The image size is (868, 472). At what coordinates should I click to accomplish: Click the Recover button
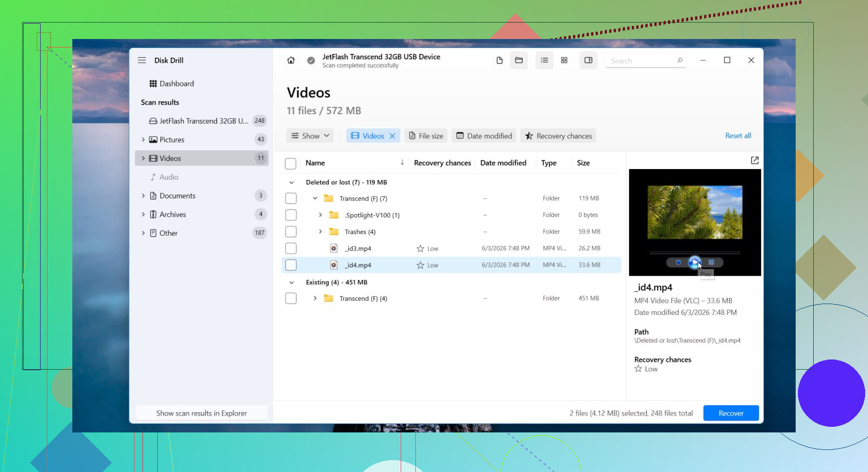coord(731,413)
